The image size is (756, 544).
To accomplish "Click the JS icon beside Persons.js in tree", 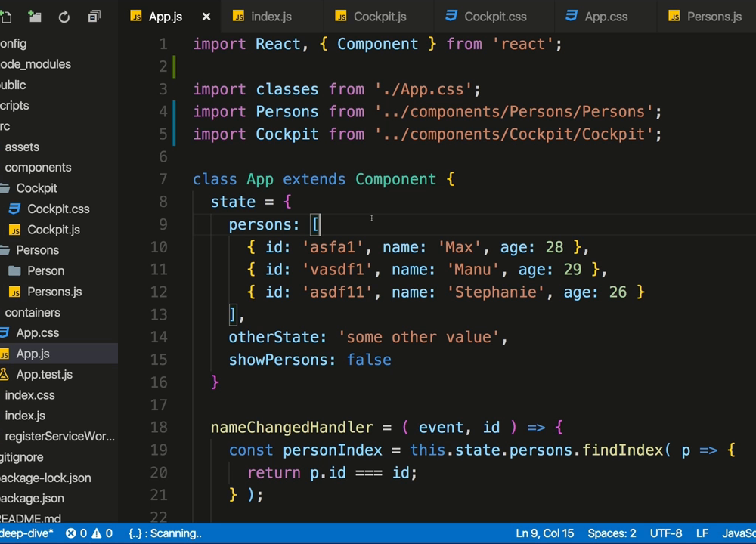I will coord(14,292).
